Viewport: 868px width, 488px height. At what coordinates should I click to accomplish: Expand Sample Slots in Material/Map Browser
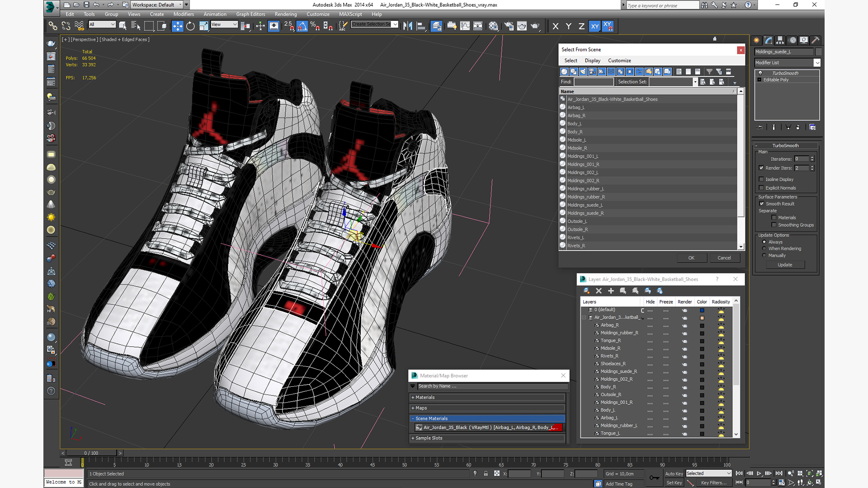[x=487, y=438]
